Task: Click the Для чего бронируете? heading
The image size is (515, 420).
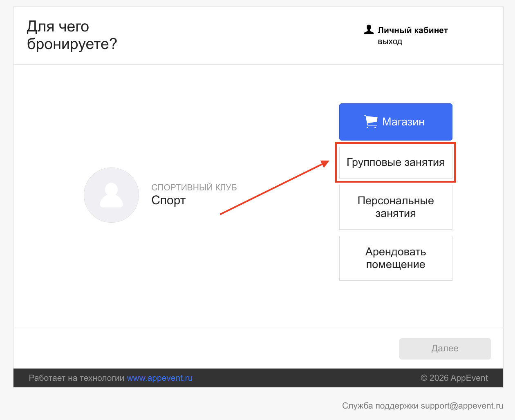Action: tap(72, 35)
